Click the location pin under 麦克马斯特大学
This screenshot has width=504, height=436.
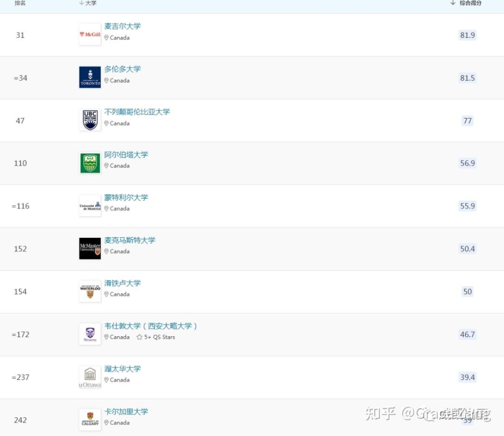106,251
